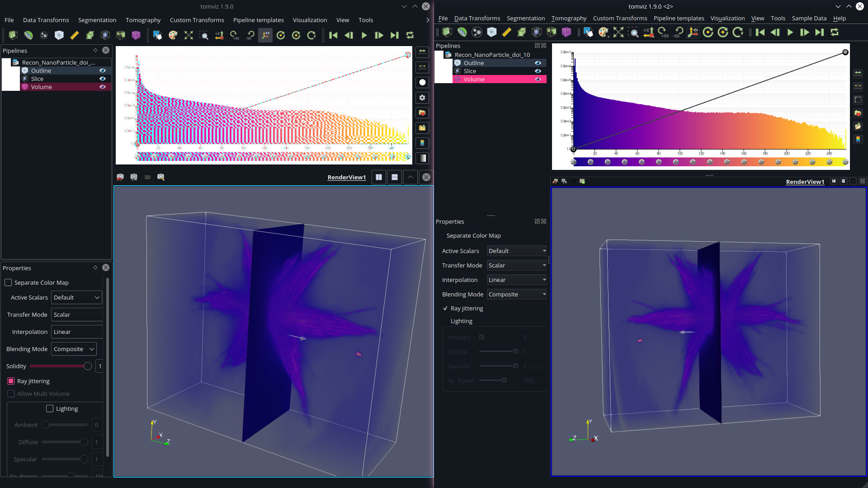868x488 pixels.
Task: Click RenderView1 label in right window
Action: (x=805, y=182)
